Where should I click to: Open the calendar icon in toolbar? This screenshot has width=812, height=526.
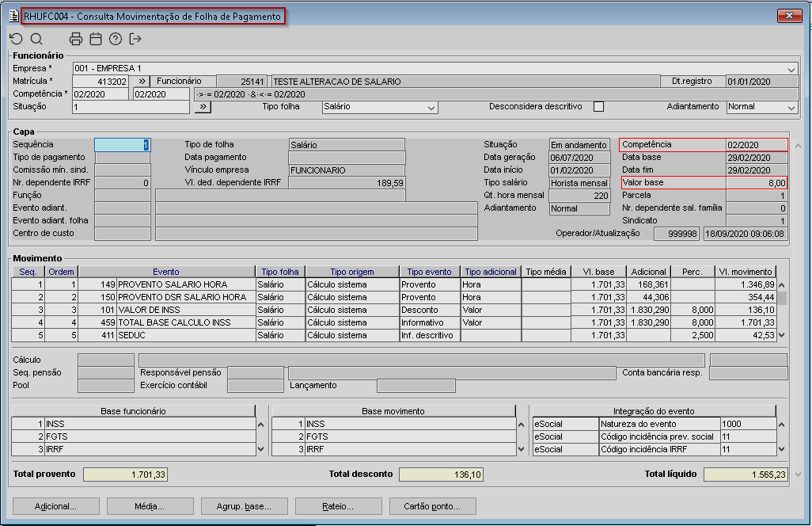tap(96, 39)
